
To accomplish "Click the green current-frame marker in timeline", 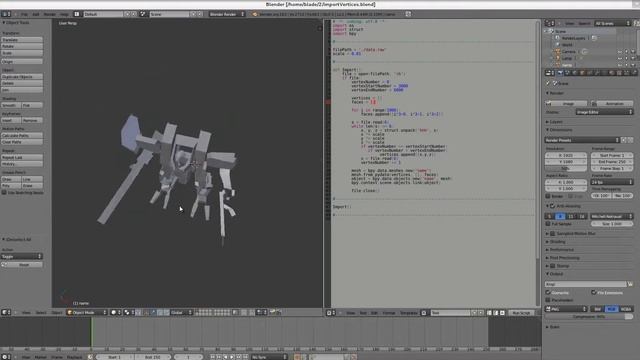I will pyautogui.click(x=92, y=333).
